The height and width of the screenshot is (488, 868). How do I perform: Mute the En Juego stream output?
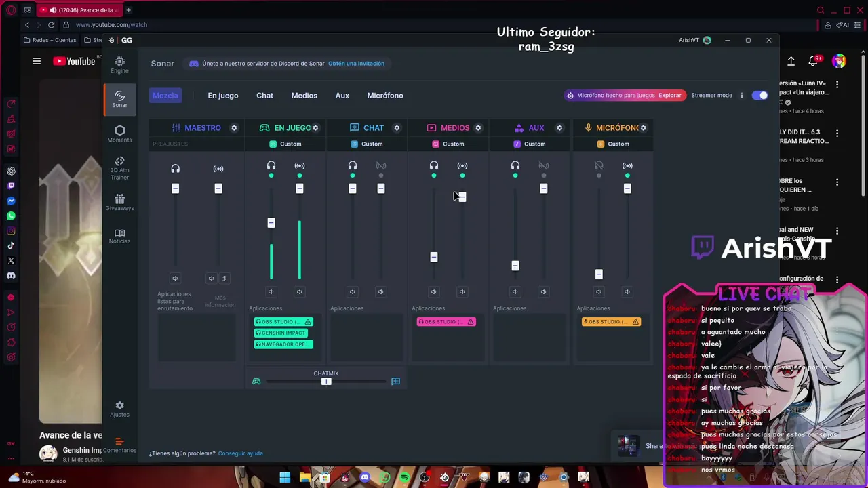click(x=299, y=292)
